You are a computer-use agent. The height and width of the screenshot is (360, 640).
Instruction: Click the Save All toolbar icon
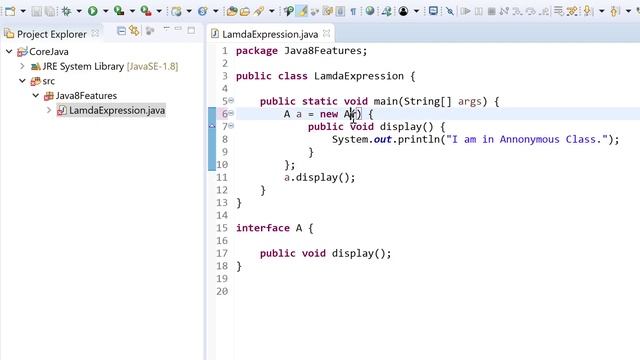[x=50, y=11]
